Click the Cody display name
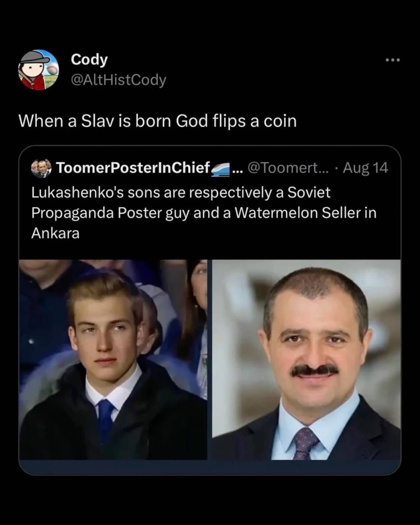The image size is (420, 525). [x=89, y=59]
